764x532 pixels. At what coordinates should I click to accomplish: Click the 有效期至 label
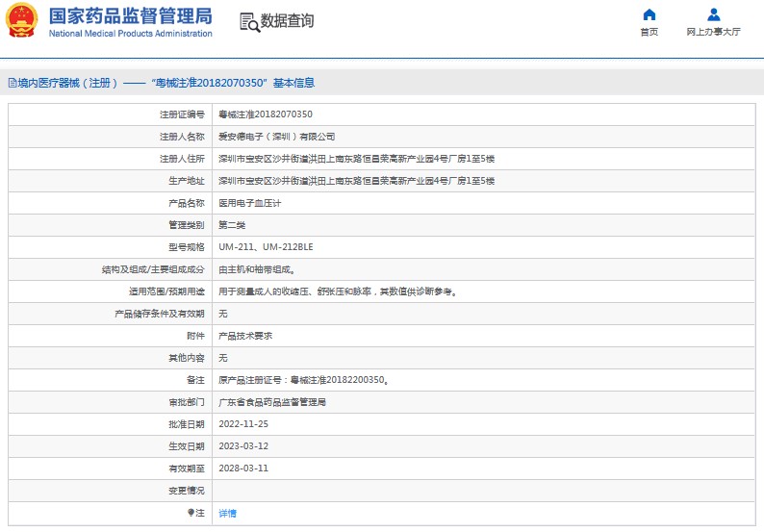pos(187,469)
